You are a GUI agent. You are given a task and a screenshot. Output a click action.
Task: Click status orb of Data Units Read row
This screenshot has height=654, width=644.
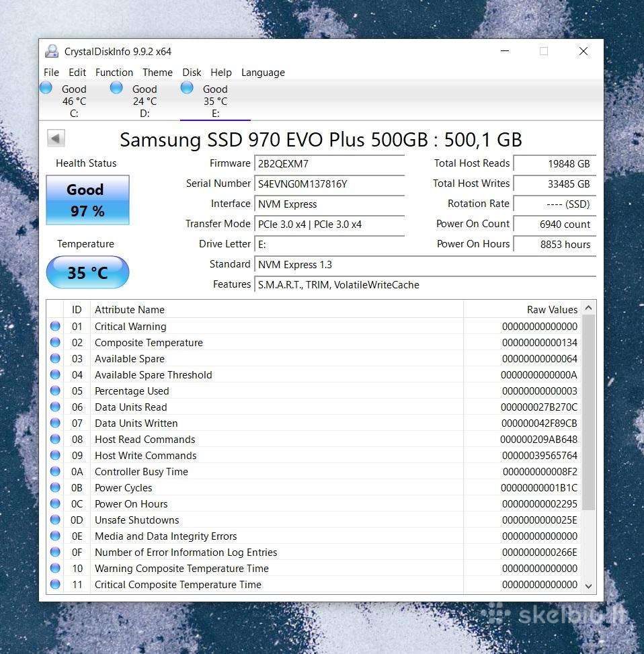(x=55, y=407)
